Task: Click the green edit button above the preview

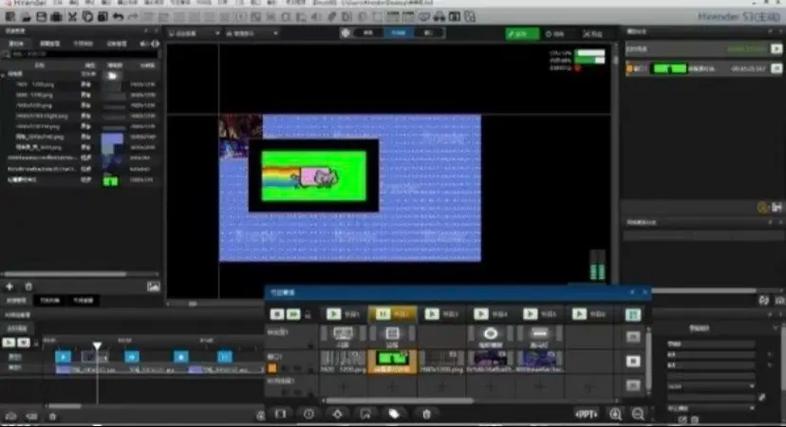Action: coord(522,34)
